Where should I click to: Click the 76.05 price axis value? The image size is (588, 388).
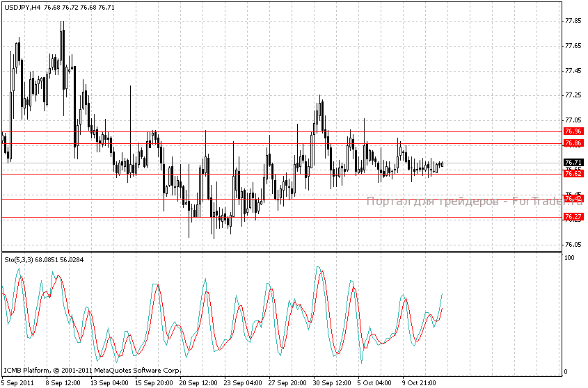pyautogui.click(x=573, y=245)
